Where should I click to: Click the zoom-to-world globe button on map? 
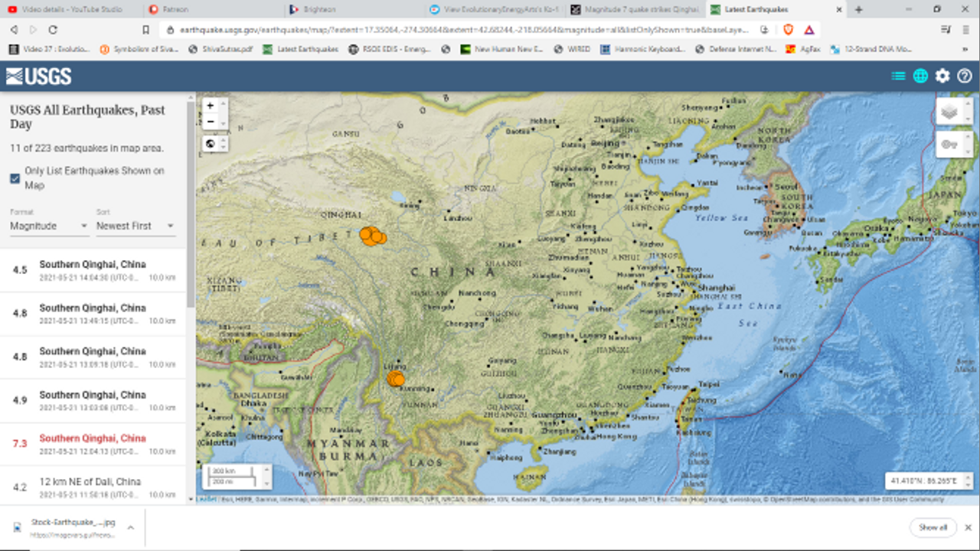pyautogui.click(x=211, y=144)
